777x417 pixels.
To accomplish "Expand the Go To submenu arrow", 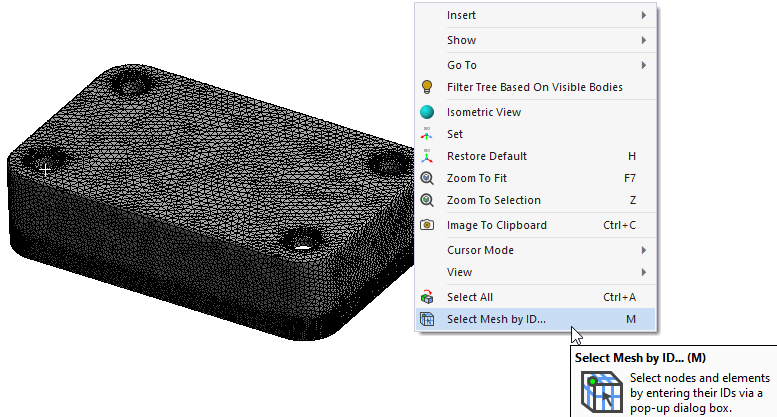I will tap(644, 65).
